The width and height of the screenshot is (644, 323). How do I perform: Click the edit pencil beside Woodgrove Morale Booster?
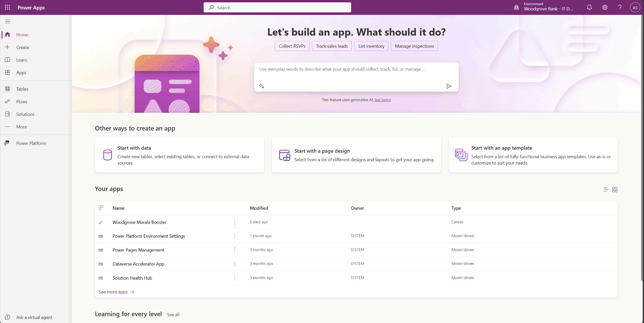click(101, 222)
